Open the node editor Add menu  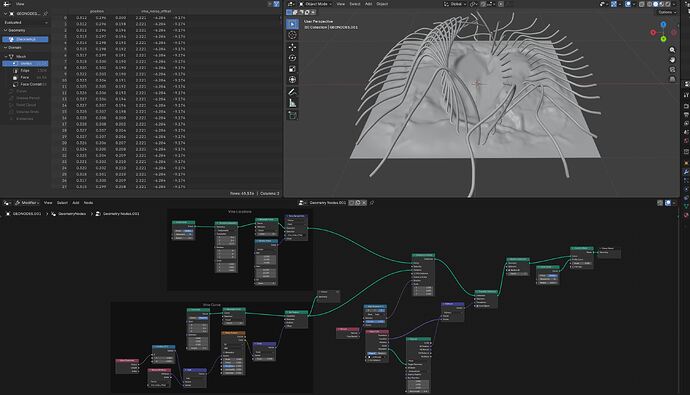76,203
